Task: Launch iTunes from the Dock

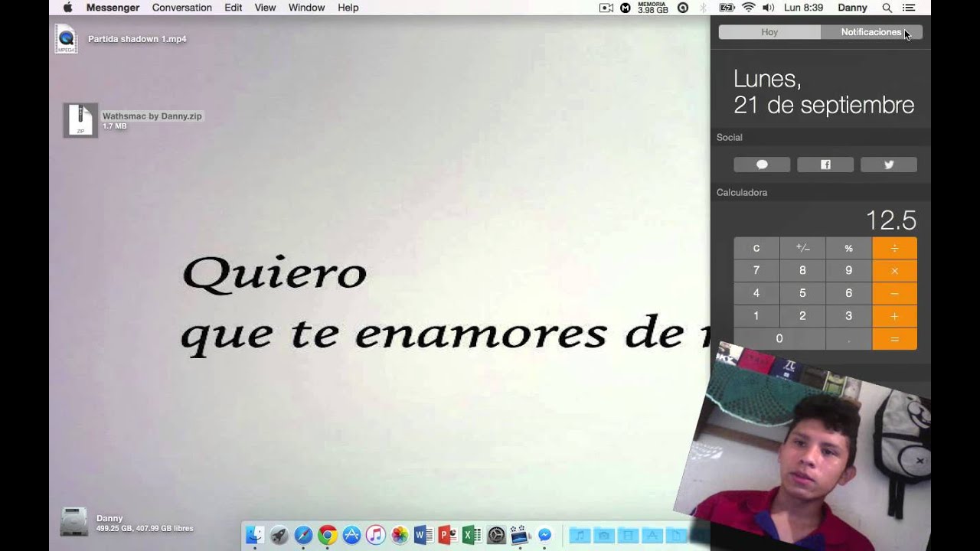Action: tap(375, 536)
